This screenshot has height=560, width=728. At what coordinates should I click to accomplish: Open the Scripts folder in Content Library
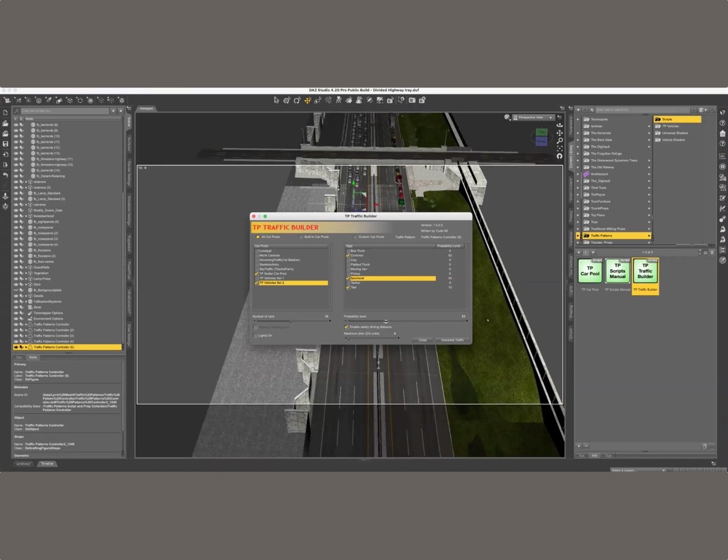[x=677, y=119]
